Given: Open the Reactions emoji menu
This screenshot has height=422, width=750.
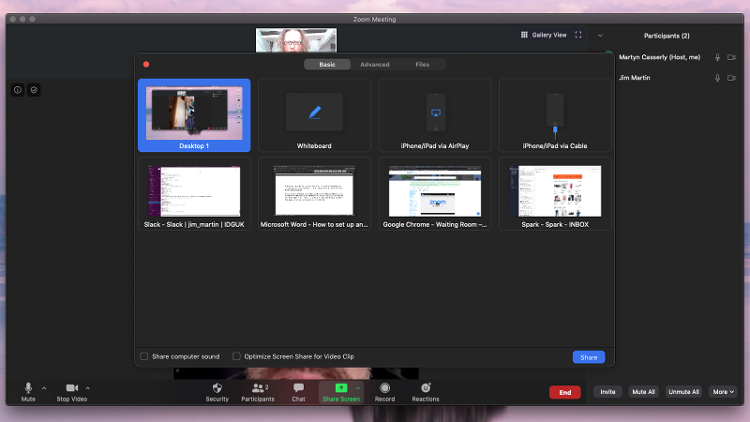Looking at the screenshot, I should pos(426,388).
